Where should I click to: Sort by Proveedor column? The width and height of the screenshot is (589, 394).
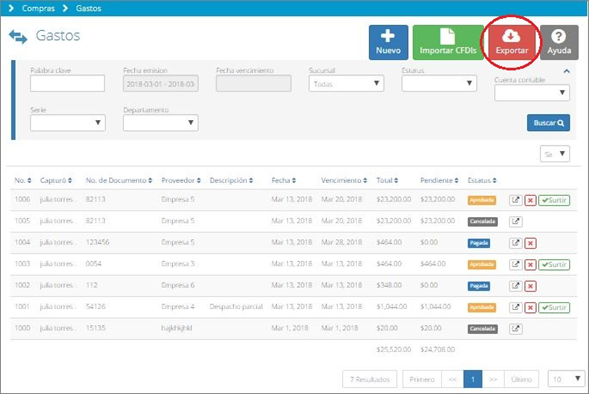tap(181, 180)
